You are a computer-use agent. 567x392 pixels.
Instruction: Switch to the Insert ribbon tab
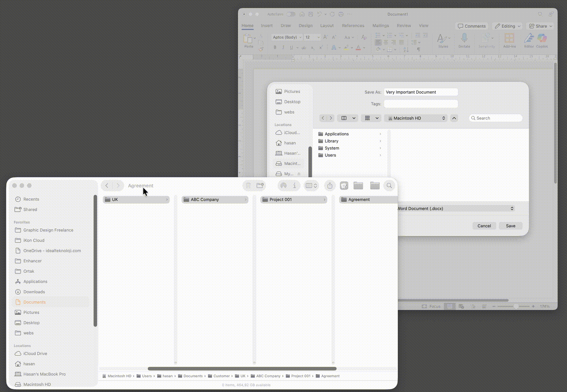point(266,26)
